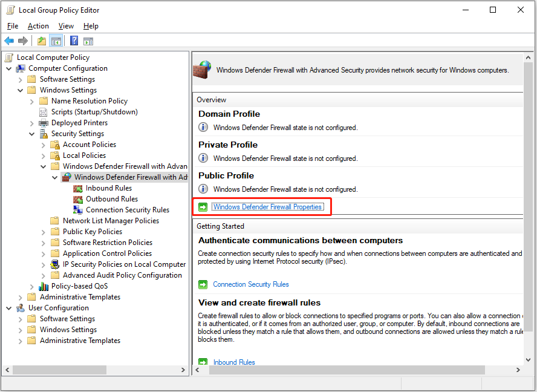Select Windows Settings under User Configuration
Image resolution: width=537 pixels, height=392 pixels.
tap(68, 330)
